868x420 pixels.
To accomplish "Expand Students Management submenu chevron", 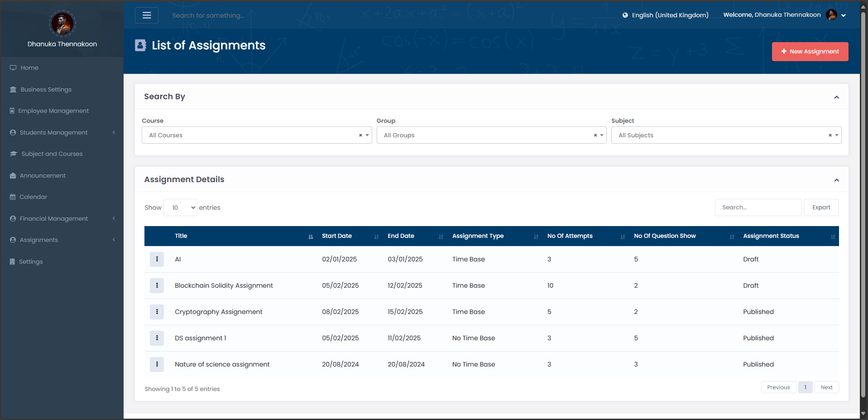I will tap(114, 132).
